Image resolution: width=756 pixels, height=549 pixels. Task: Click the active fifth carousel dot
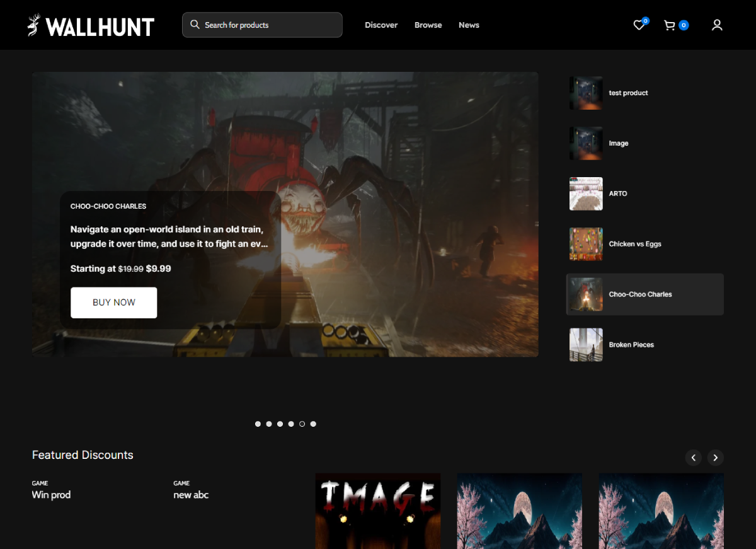tap(302, 424)
